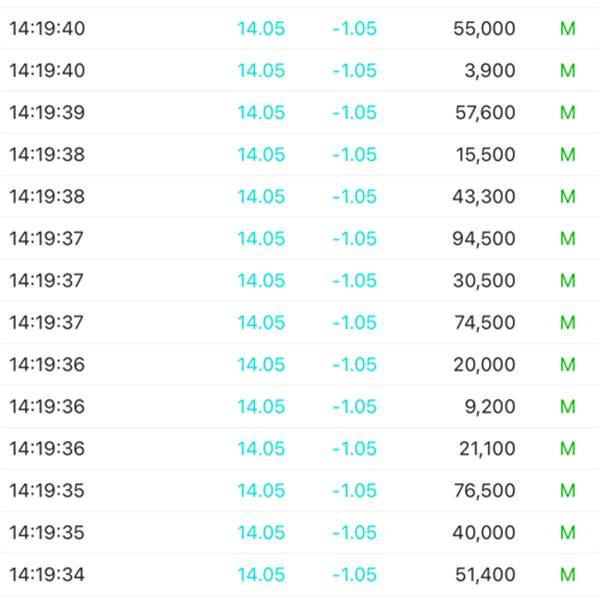The height and width of the screenshot is (600, 600).
Task: Click the M marker beside 3,900
Action: (568, 71)
